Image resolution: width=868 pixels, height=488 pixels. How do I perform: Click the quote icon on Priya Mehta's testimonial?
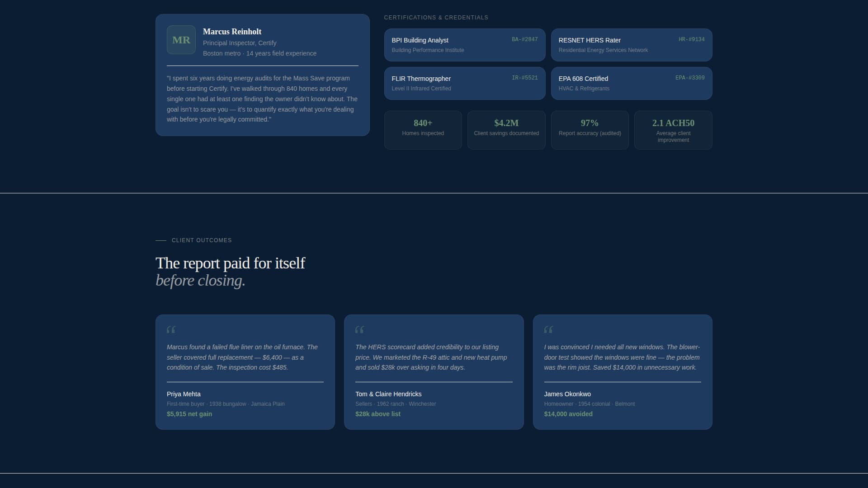click(x=171, y=330)
